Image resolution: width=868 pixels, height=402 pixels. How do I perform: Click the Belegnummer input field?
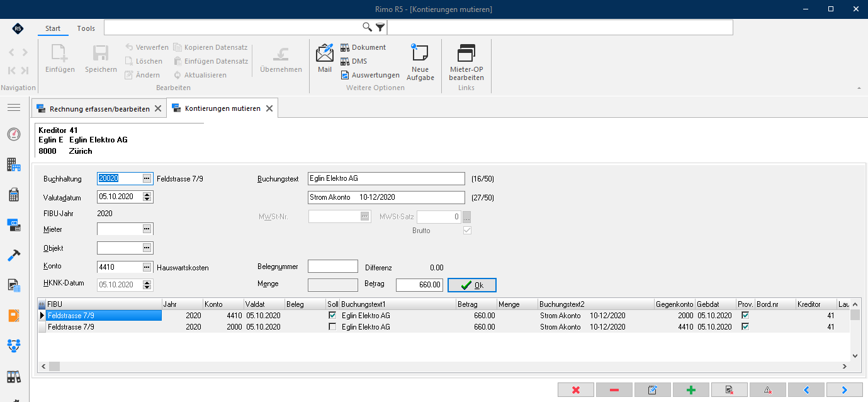pyautogui.click(x=333, y=267)
